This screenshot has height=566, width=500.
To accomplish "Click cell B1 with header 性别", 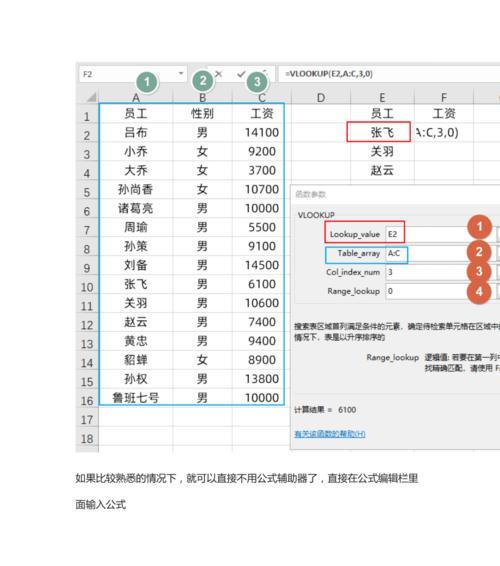I will click(x=203, y=114).
